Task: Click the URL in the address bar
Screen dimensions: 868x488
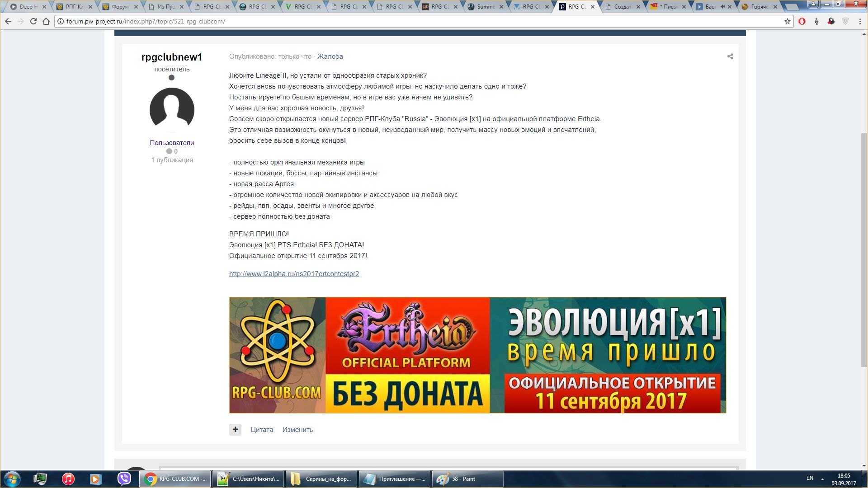Action: click(x=146, y=21)
